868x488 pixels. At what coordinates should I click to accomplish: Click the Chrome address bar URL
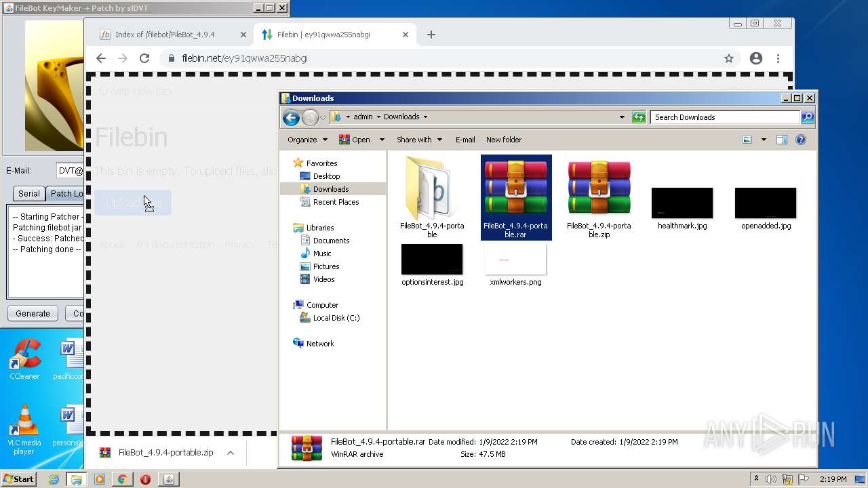tap(245, 58)
